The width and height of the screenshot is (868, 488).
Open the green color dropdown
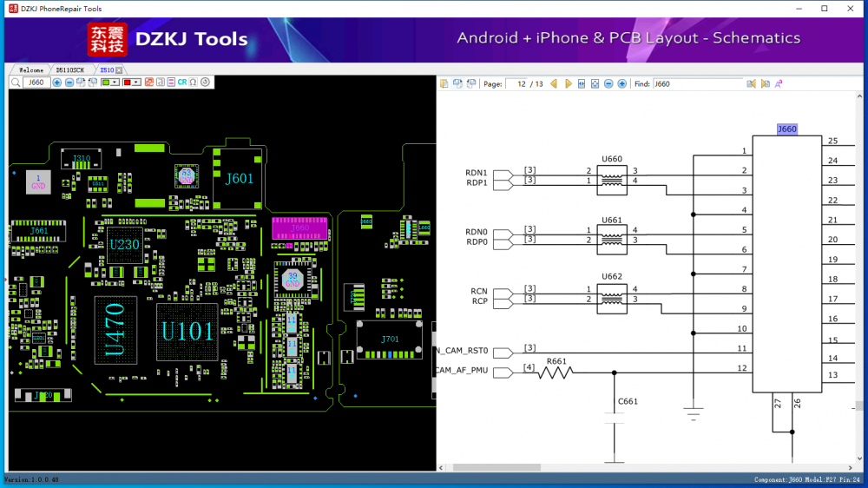tap(115, 82)
